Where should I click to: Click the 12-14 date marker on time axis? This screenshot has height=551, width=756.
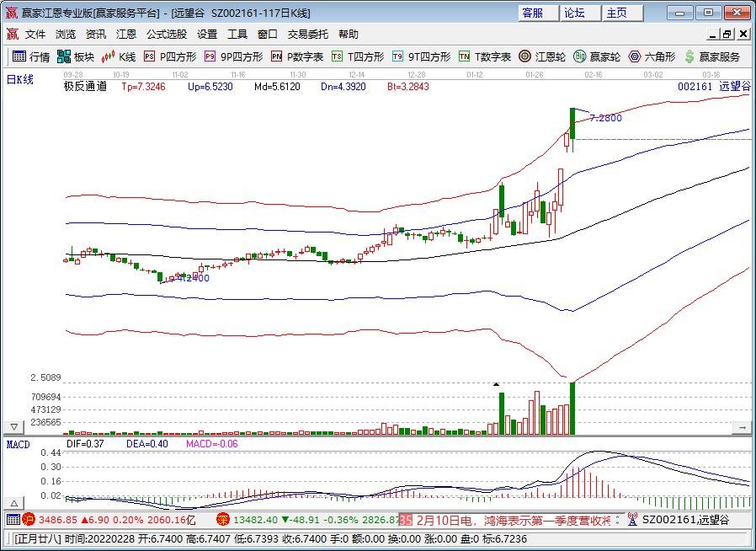pos(357,75)
